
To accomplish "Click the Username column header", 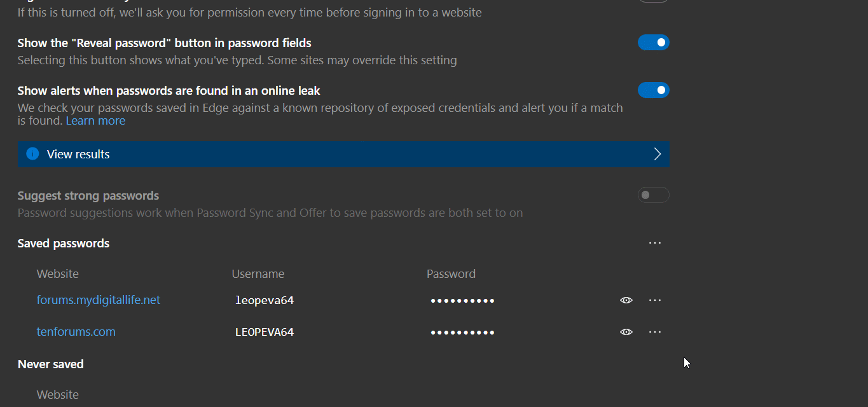I will pyautogui.click(x=258, y=273).
